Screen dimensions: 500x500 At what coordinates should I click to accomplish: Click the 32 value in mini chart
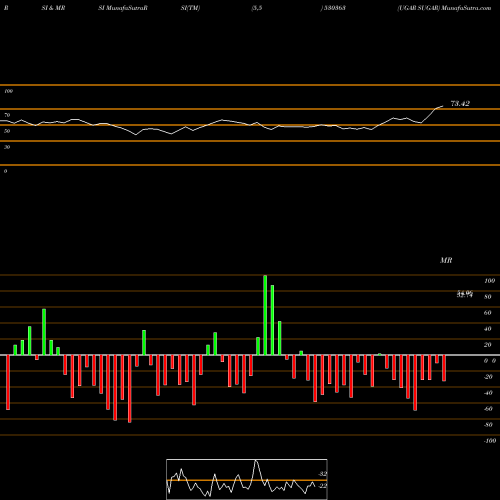323,474
